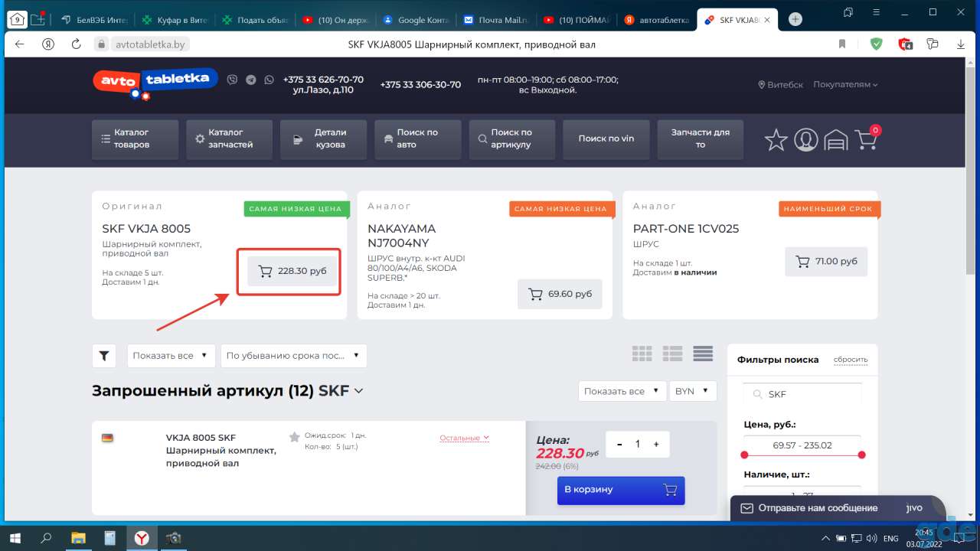Add VKJA 8005 SKF to favorites with the star
Screen dimensions: 980x551
(294, 437)
